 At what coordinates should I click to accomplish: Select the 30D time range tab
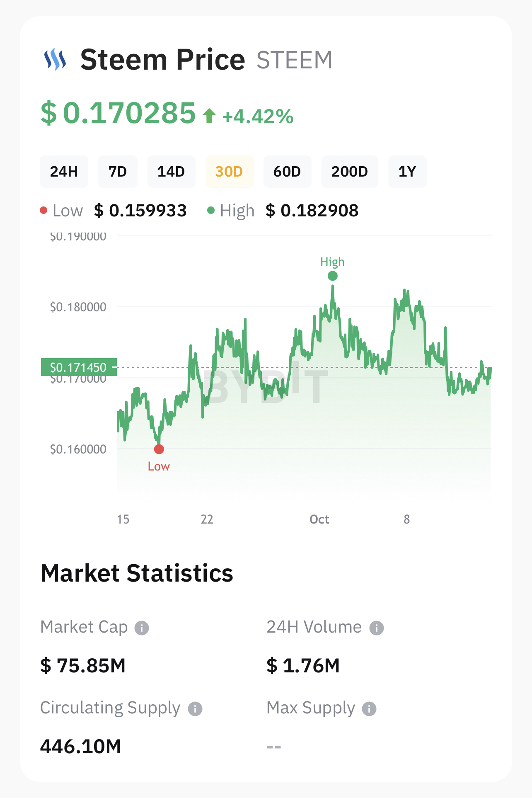[229, 172]
